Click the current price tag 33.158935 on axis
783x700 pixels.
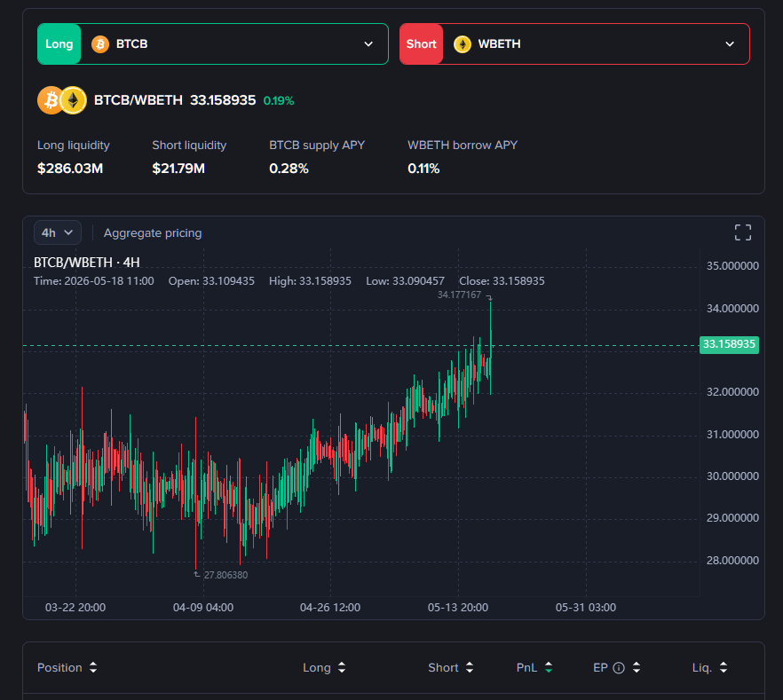[x=729, y=344]
